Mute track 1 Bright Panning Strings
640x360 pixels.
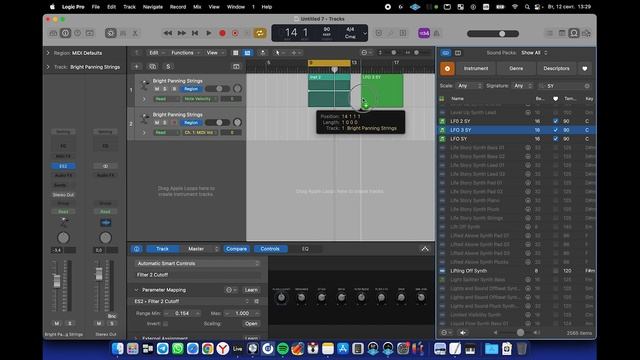click(x=157, y=89)
